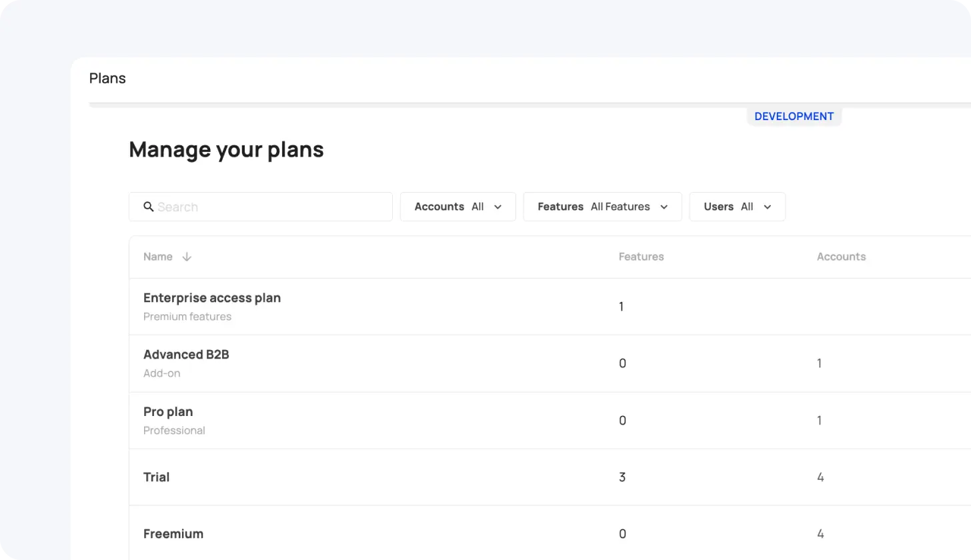The width and height of the screenshot is (971, 560).
Task: Sort the table by Name column header
Action: click(158, 257)
